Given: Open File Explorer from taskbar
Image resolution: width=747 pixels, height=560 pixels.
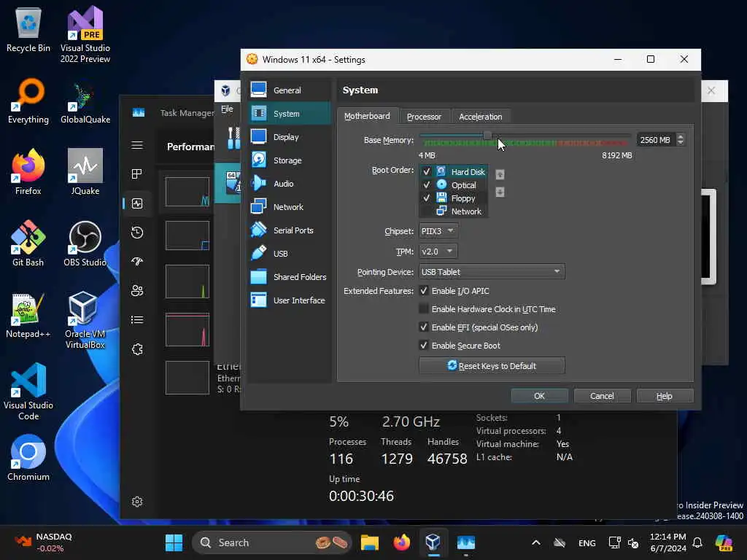Looking at the screenshot, I should (x=370, y=542).
